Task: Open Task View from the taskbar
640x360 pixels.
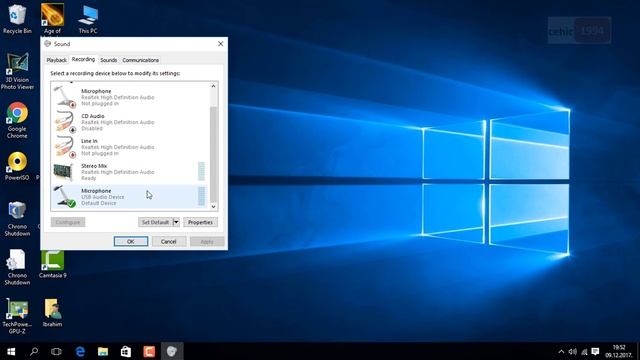Action: point(56,351)
